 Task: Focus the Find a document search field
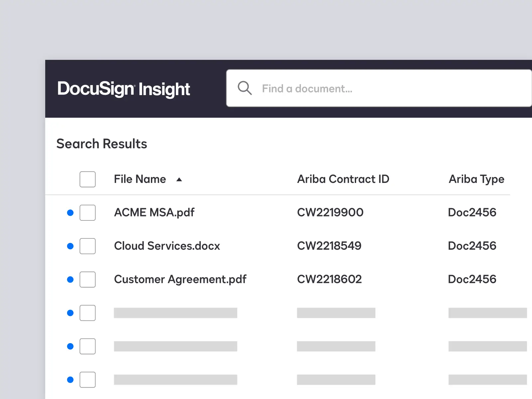point(379,88)
